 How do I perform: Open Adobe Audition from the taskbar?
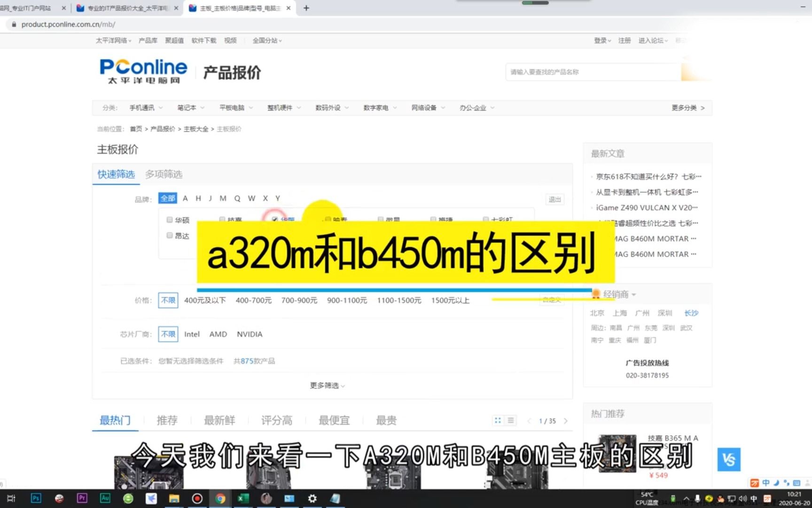coord(105,498)
